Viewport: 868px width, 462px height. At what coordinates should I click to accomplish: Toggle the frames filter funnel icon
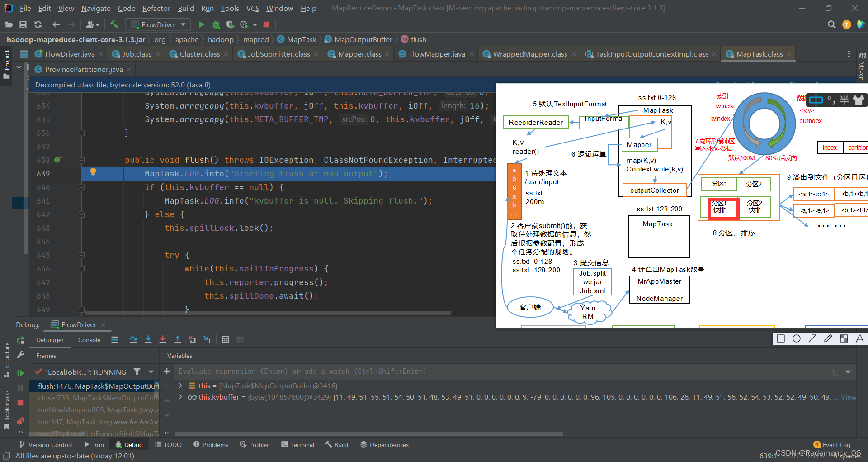(x=137, y=372)
